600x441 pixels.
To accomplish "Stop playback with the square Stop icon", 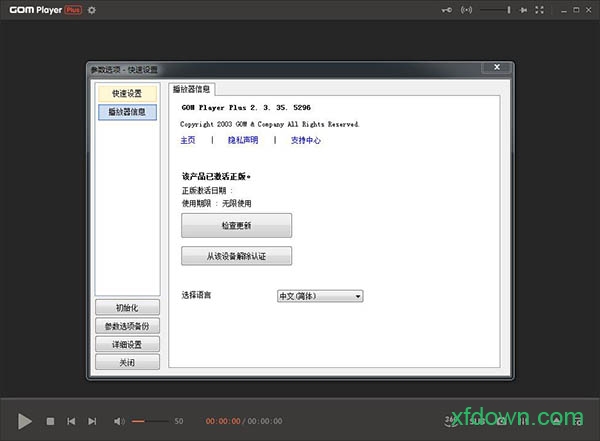I will click(x=50, y=421).
